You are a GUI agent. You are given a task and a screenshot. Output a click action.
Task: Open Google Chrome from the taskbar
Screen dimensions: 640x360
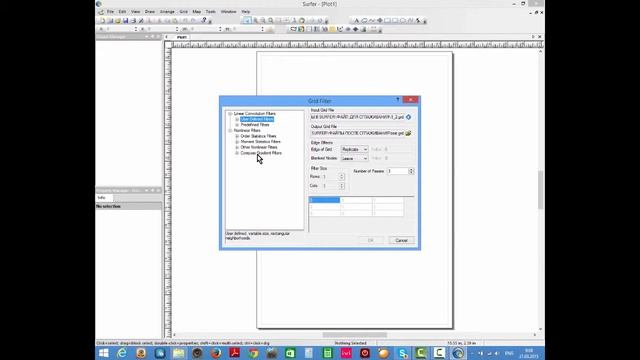pyautogui.click(x=253, y=353)
